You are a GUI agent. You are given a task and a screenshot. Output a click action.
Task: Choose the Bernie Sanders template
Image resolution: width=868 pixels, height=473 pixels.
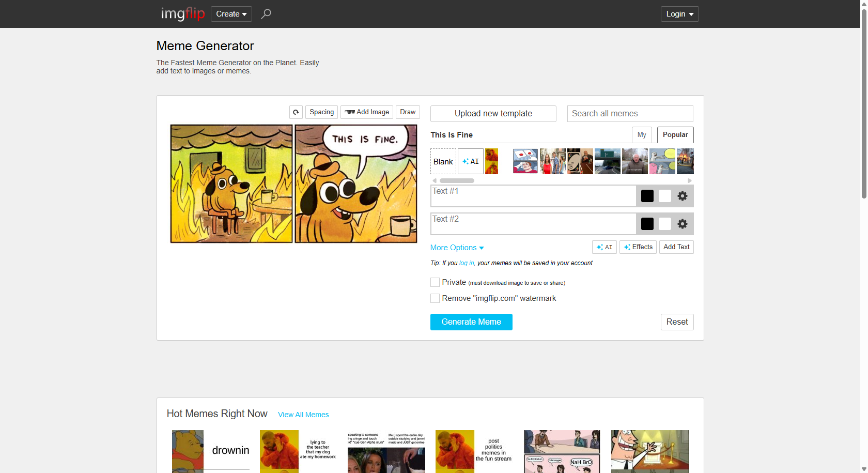(x=635, y=161)
